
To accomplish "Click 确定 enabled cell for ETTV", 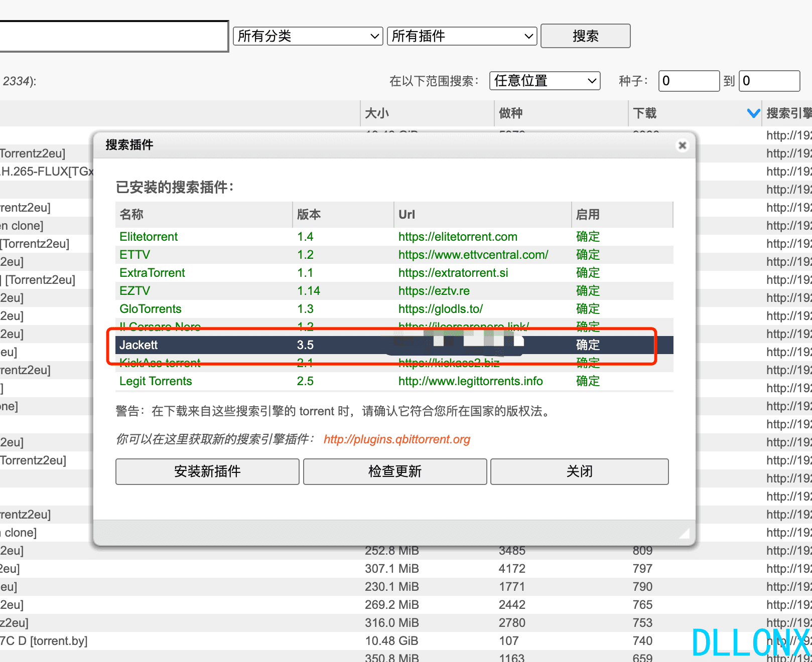I will click(x=588, y=255).
